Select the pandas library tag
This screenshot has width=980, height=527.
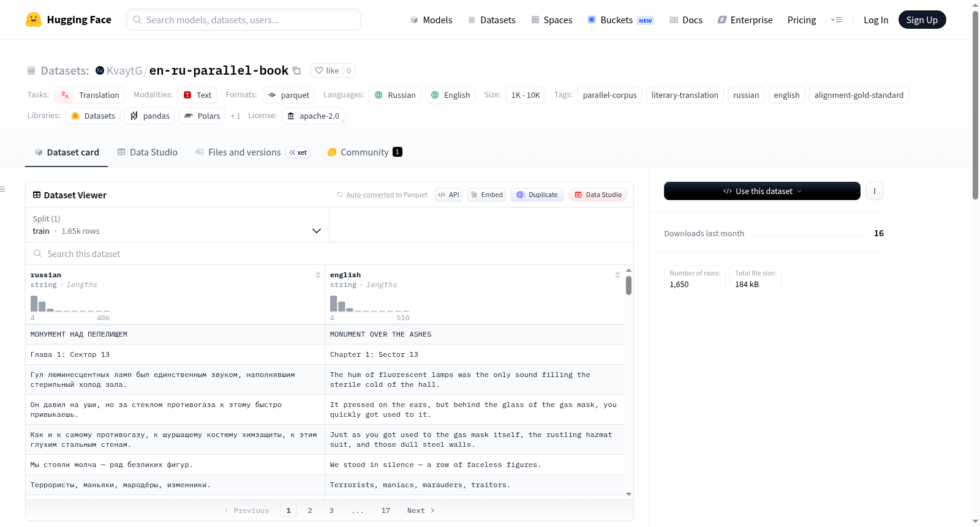(x=150, y=116)
